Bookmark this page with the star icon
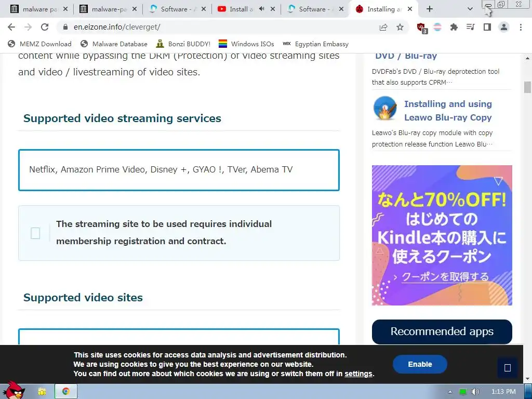Screen dimensions: 532x399 click(x=400, y=27)
